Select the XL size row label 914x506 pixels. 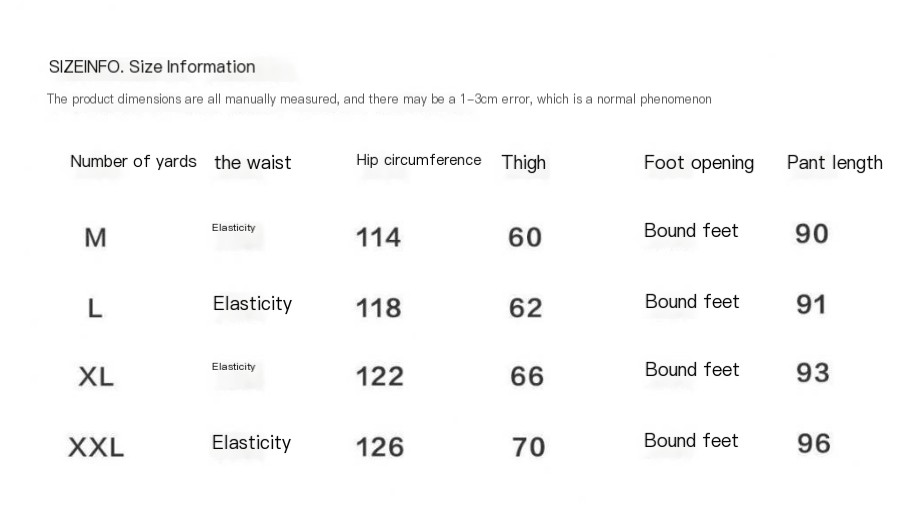point(96,377)
